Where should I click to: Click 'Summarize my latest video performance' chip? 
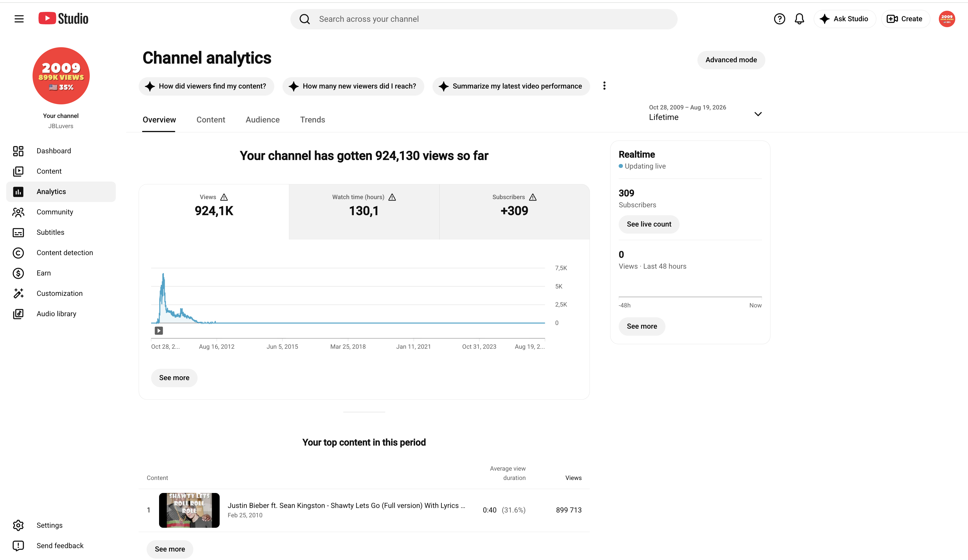click(x=511, y=86)
